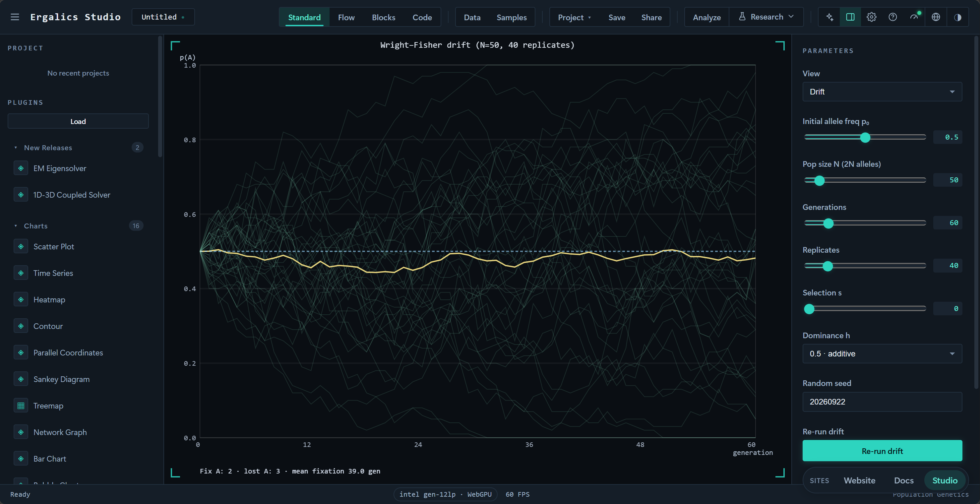This screenshot has height=504, width=980.
Task: Click the 1D-3D Coupled Solver icon
Action: (x=21, y=195)
